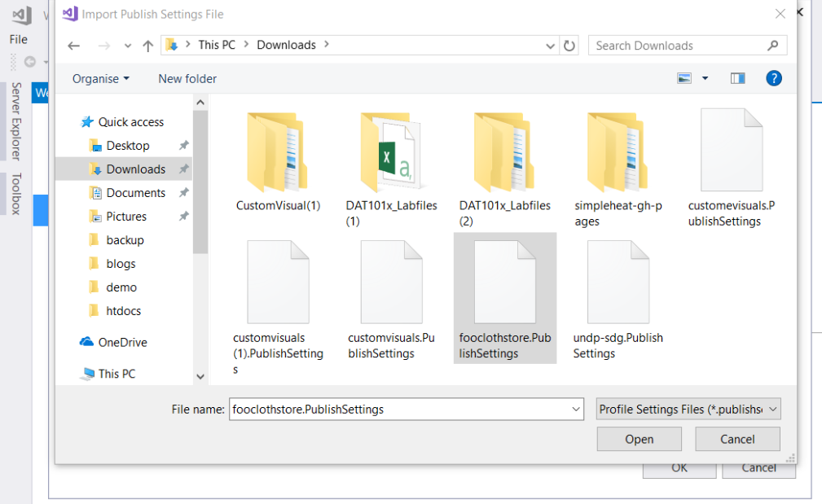
Task: Click the Visual Studio navigate backward icon
Action: (x=30, y=62)
